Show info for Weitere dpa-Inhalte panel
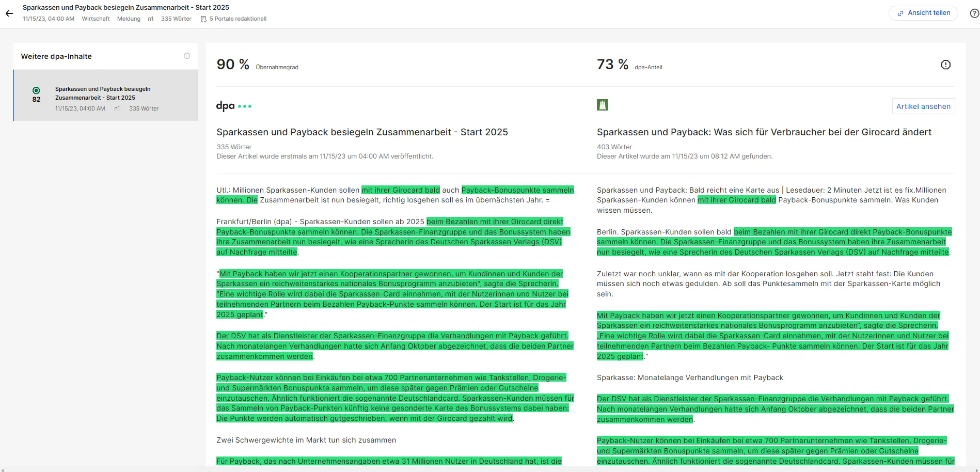 click(187, 56)
